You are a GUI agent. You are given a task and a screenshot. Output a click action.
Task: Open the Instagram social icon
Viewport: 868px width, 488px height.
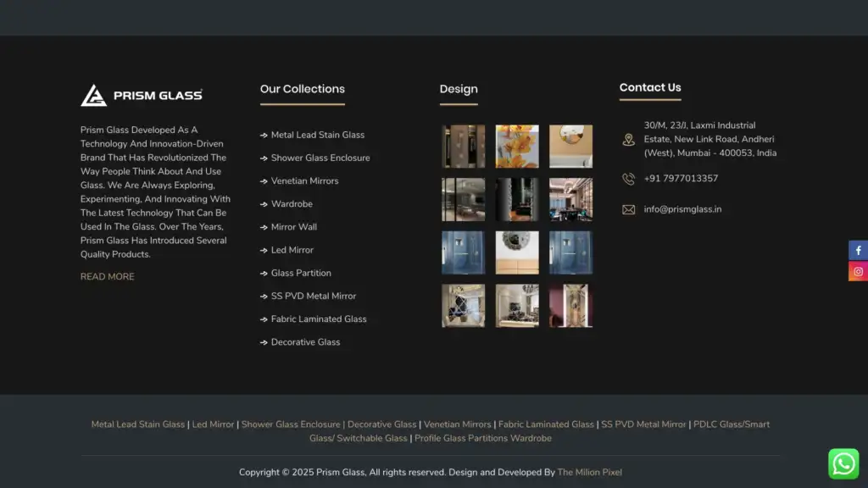[858, 272]
